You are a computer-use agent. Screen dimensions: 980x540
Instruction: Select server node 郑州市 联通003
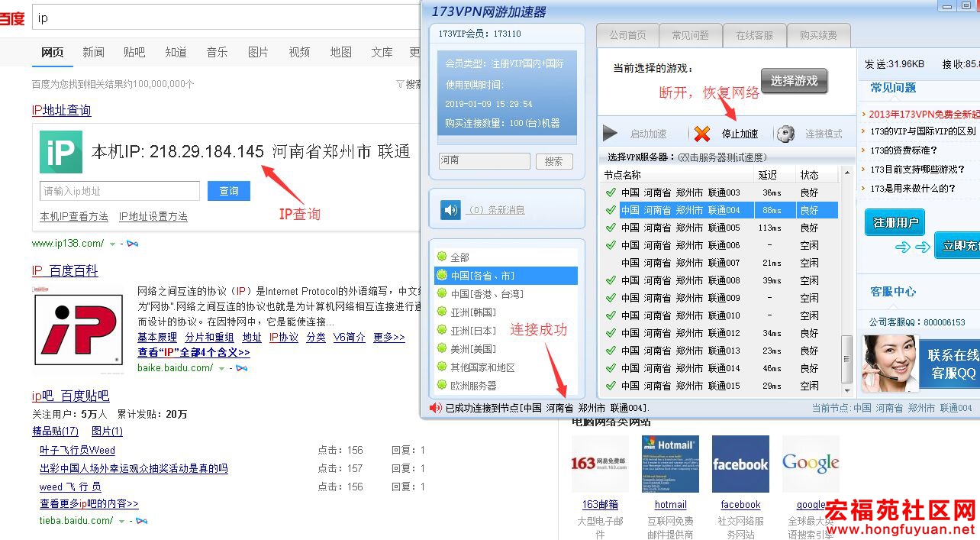[720, 192]
